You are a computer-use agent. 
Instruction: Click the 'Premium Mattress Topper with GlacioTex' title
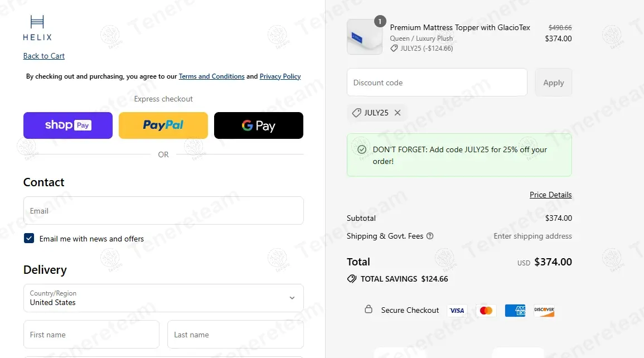click(460, 27)
